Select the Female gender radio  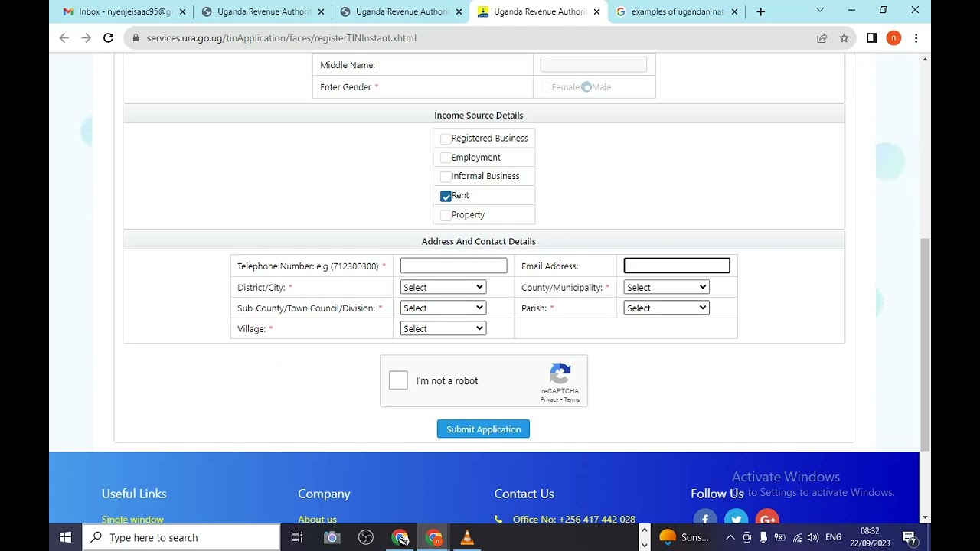point(546,87)
